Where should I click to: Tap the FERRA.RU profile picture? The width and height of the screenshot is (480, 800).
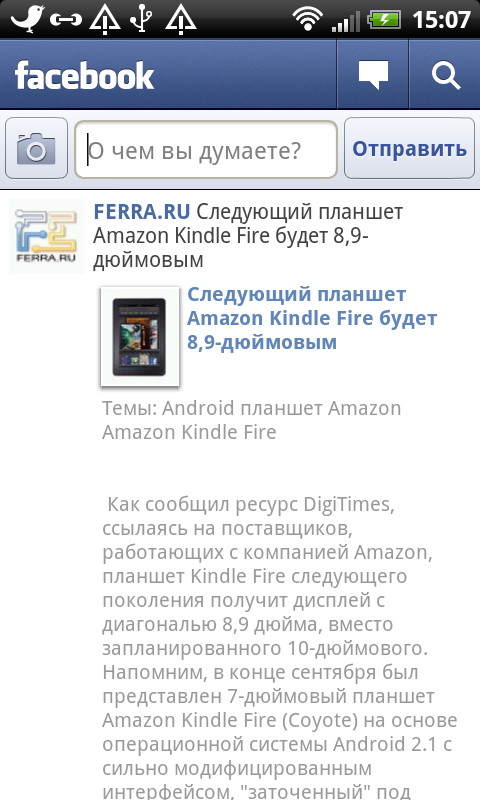point(46,236)
